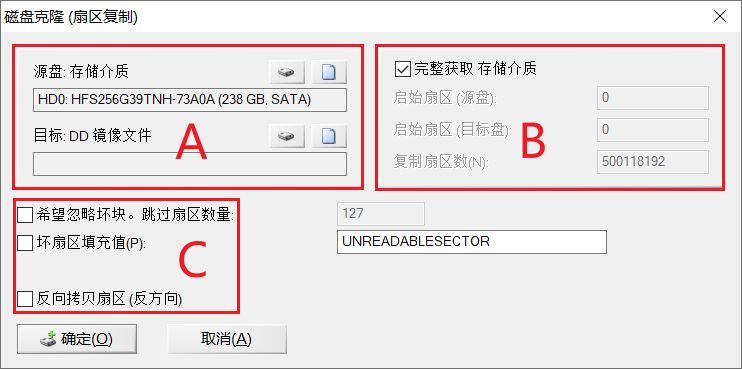742x369 pixels.
Task: Click the skip sector count field 127
Action: (381, 214)
